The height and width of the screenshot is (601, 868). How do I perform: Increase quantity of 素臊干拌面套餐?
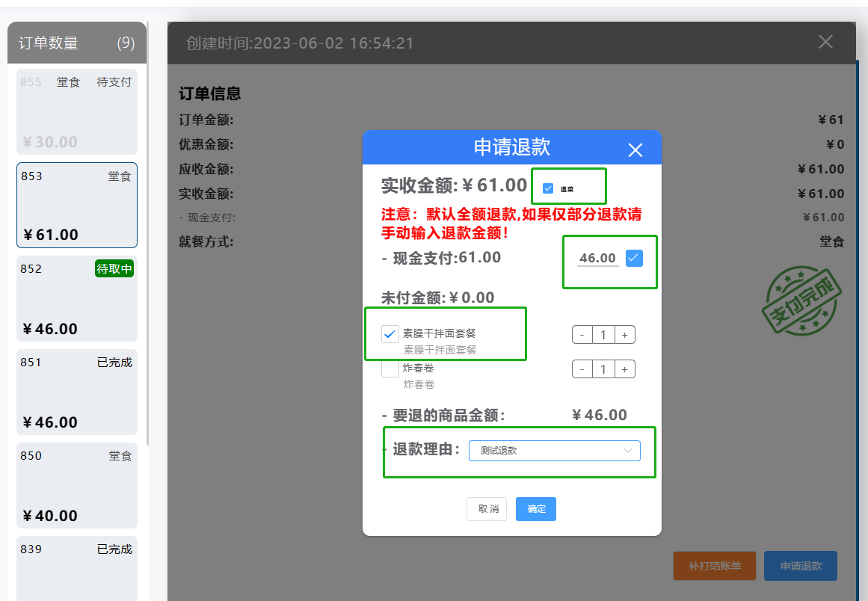(625, 334)
